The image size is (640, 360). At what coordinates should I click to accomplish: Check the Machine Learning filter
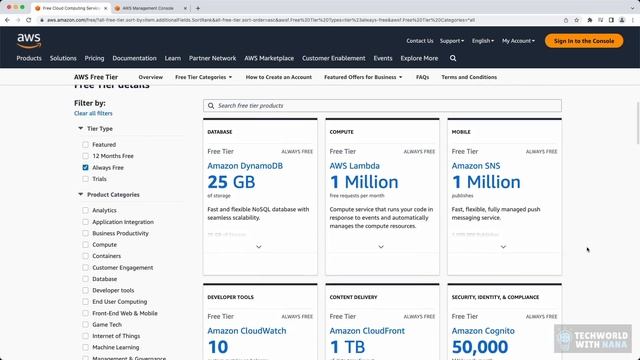point(85,347)
